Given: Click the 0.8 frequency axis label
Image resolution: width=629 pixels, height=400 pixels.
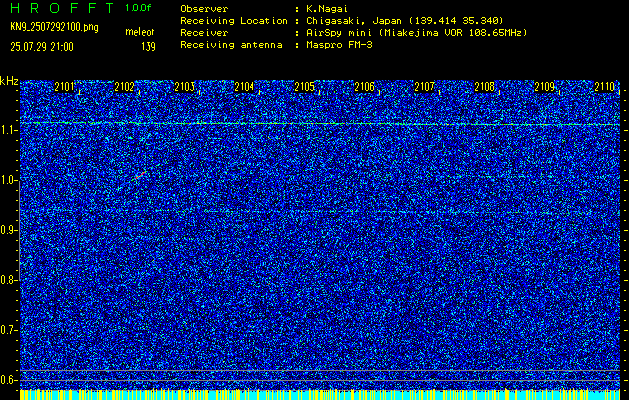Looking at the screenshot, I should [8, 280].
